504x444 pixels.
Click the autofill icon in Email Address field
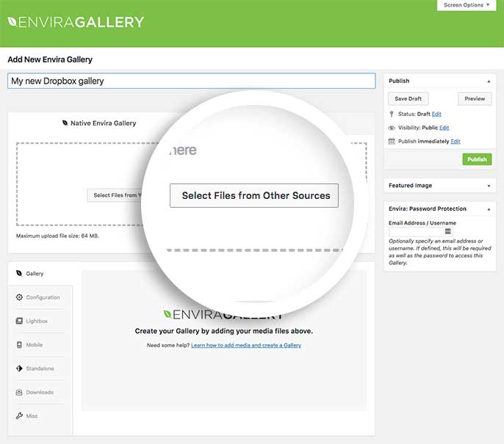click(447, 231)
